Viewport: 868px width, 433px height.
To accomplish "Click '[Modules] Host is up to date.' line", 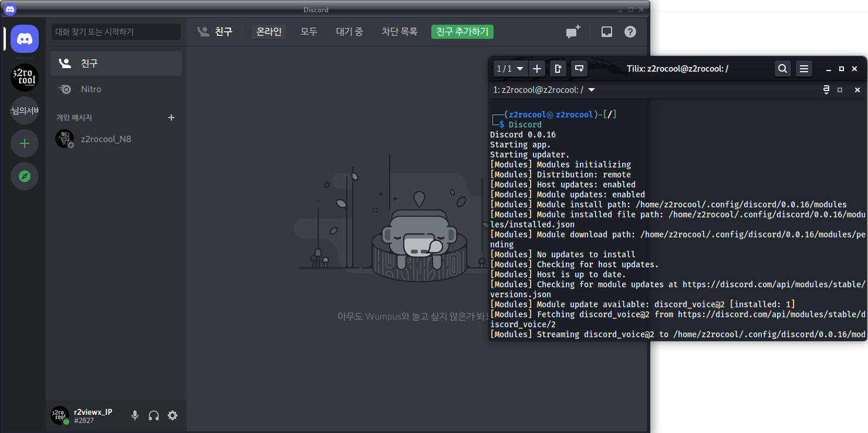I will coord(558,274).
